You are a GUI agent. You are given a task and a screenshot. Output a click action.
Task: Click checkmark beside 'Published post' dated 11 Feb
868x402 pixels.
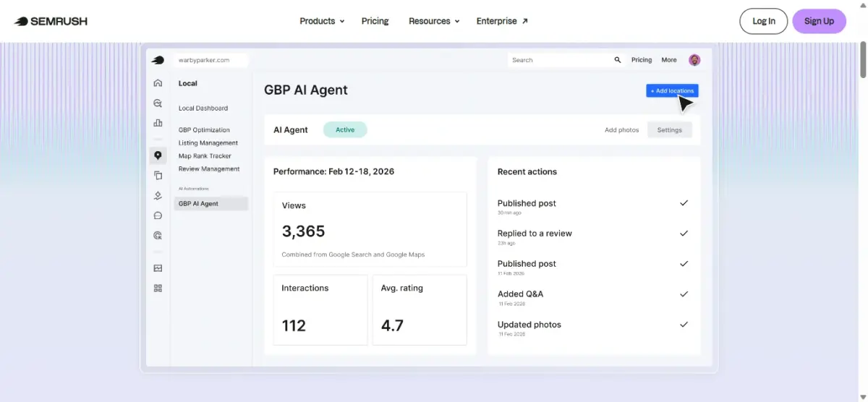[684, 264]
